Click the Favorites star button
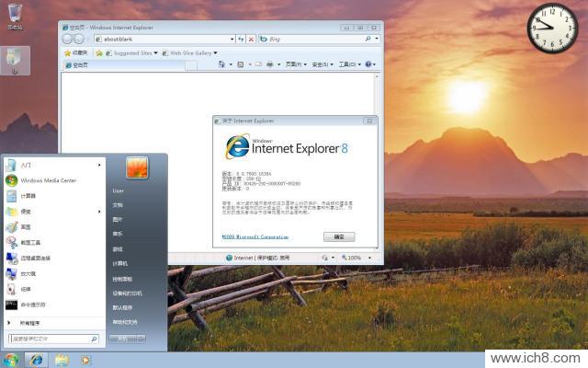This screenshot has height=368, width=588. click(77, 52)
